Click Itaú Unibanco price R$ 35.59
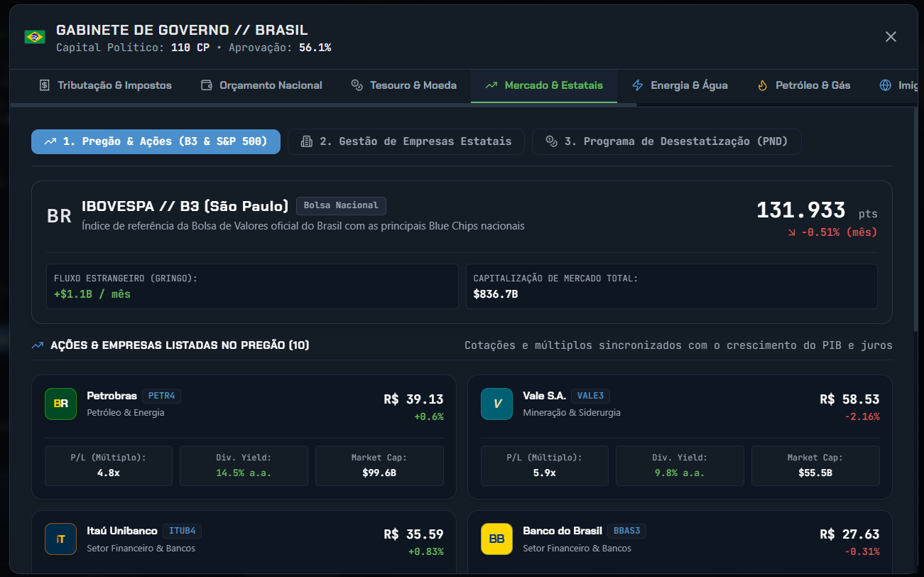The width and height of the screenshot is (924, 577). click(x=413, y=534)
